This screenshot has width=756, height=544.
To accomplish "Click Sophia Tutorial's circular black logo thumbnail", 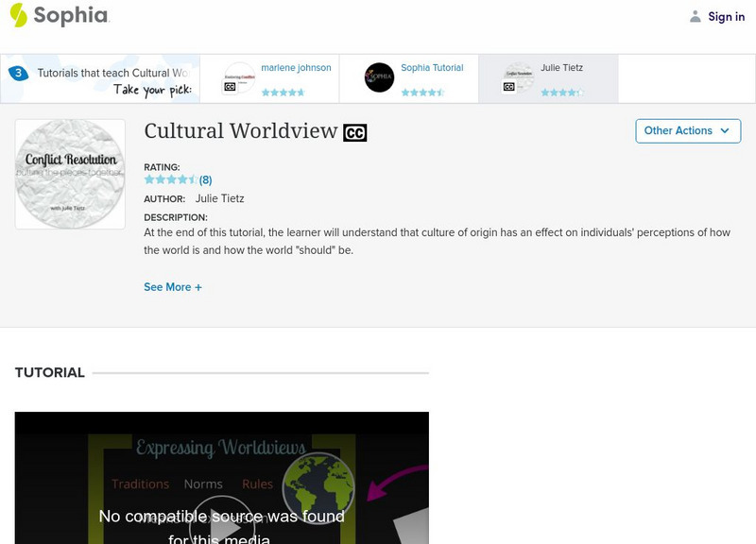I will point(379,77).
